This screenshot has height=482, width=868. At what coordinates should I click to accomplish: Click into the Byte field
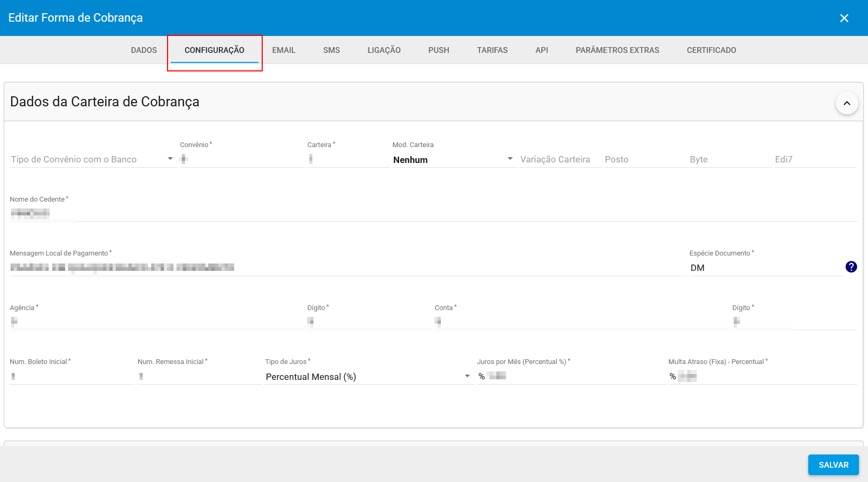[730, 159]
